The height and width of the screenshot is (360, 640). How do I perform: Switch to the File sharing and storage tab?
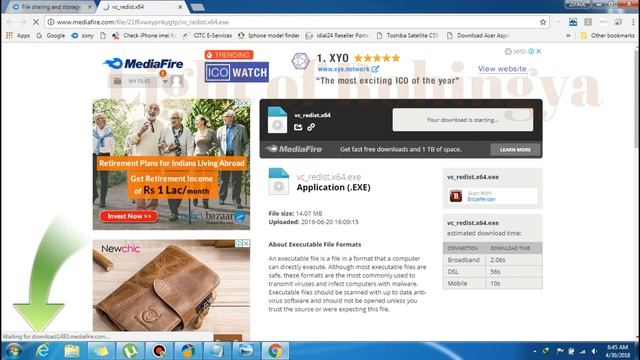point(50,7)
